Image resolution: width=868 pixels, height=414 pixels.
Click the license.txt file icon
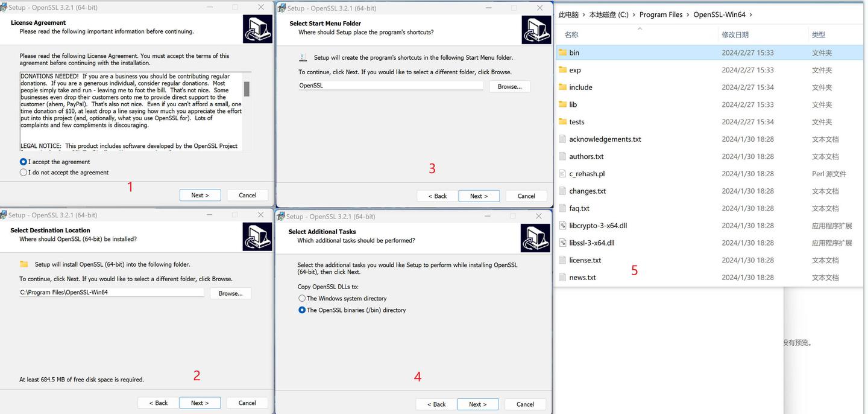pyautogui.click(x=562, y=260)
